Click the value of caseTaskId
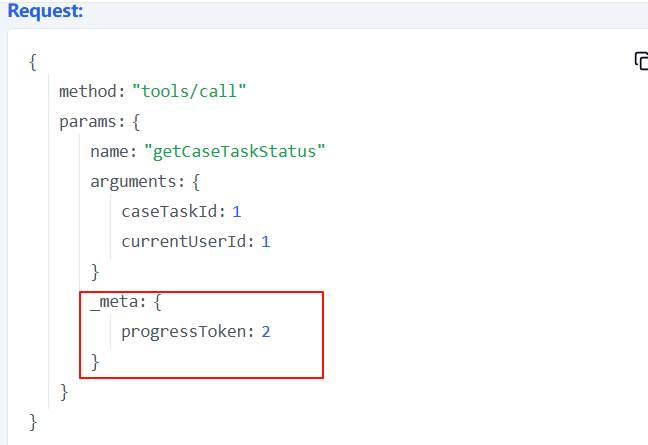The height and width of the screenshot is (445, 648). tap(237, 212)
